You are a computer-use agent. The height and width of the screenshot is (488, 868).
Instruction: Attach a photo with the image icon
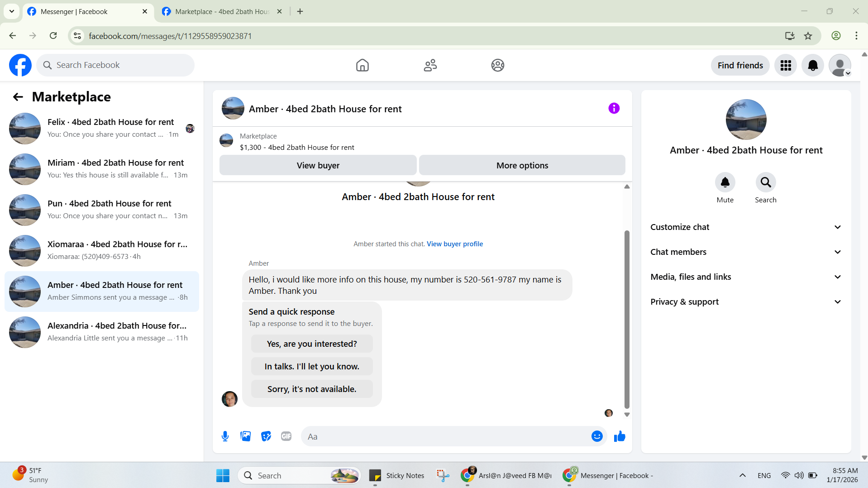pos(245,436)
